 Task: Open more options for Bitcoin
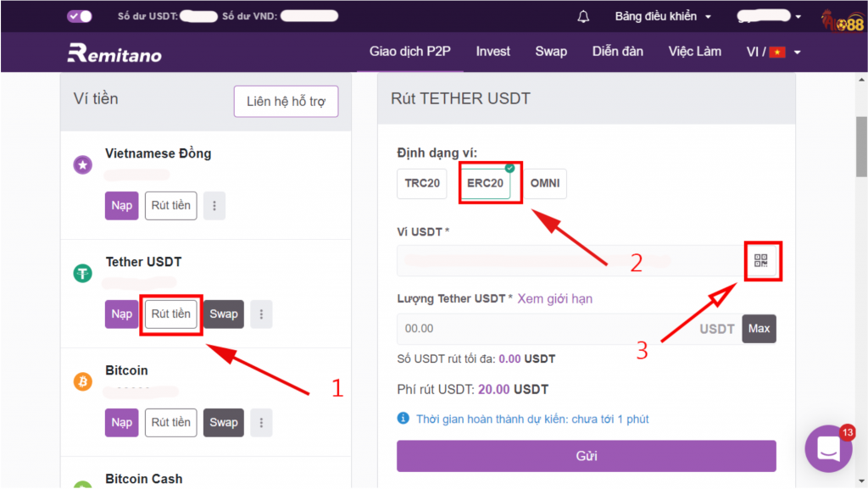(x=261, y=423)
